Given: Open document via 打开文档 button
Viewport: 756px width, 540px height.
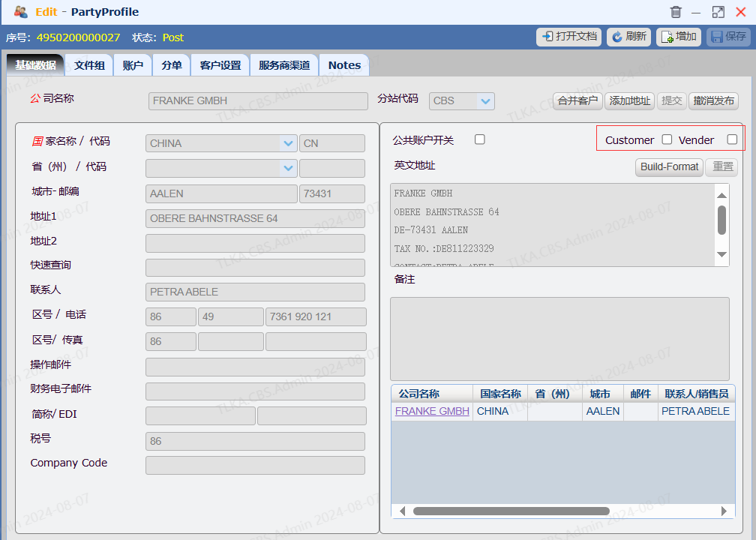Looking at the screenshot, I should pyautogui.click(x=569, y=37).
